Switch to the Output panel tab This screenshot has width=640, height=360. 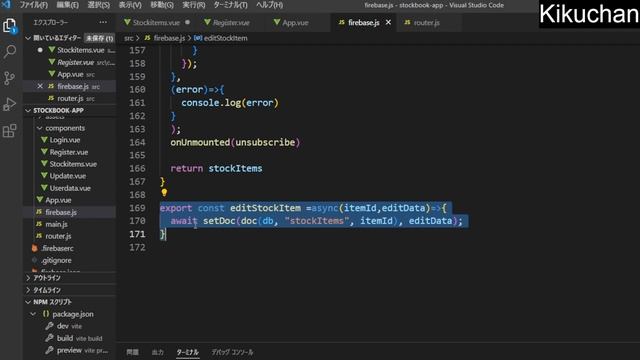158,352
